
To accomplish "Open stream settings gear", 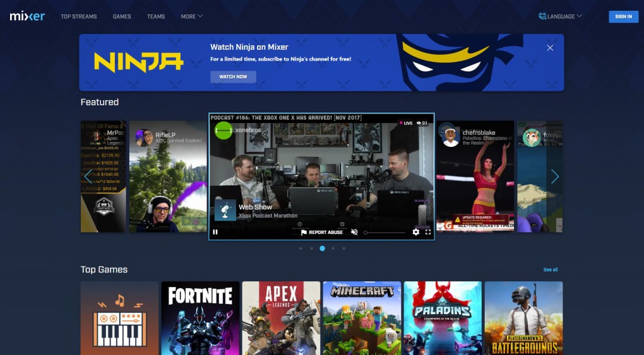I will pyautogui.click(x=415, y=232).
